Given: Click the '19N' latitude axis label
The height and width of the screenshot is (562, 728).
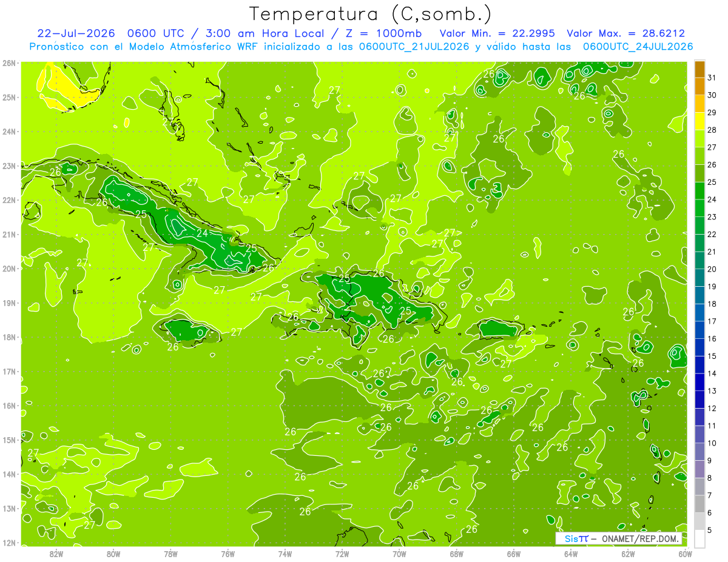Looking at the screenshot, I should point(8,303).
